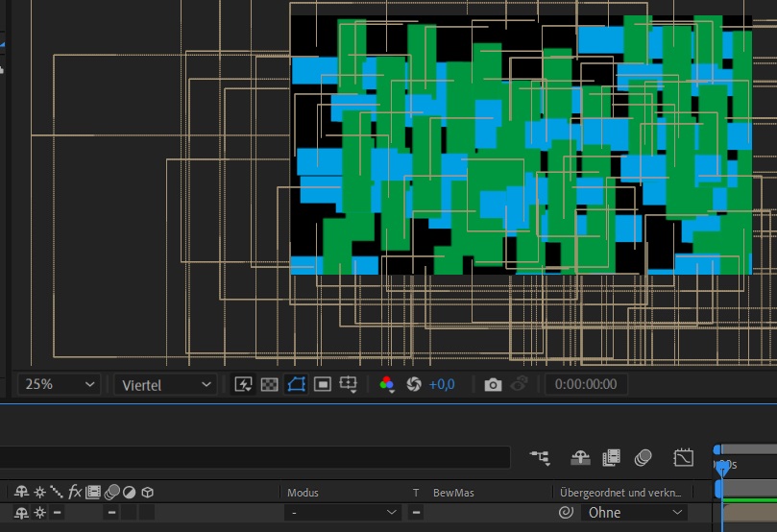Open the Graph Editor icon
The width and height of the screenshot is (777, 532).
(683, 458)
